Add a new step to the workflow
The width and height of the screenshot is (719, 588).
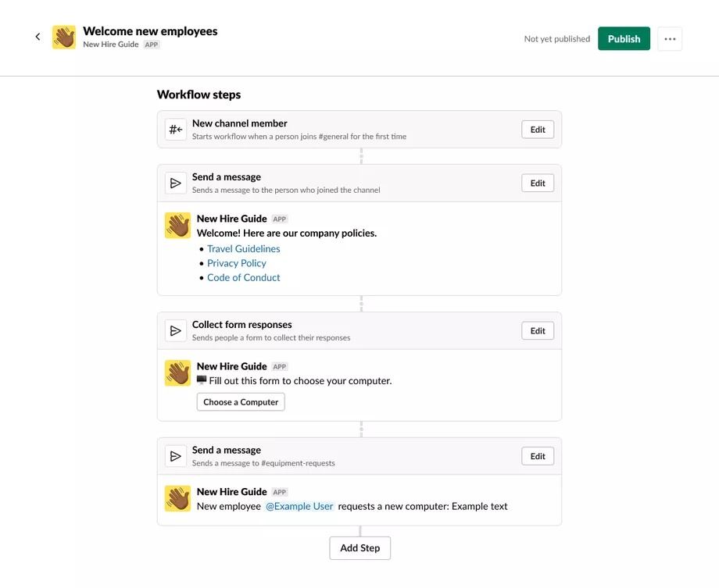(360, 548)
